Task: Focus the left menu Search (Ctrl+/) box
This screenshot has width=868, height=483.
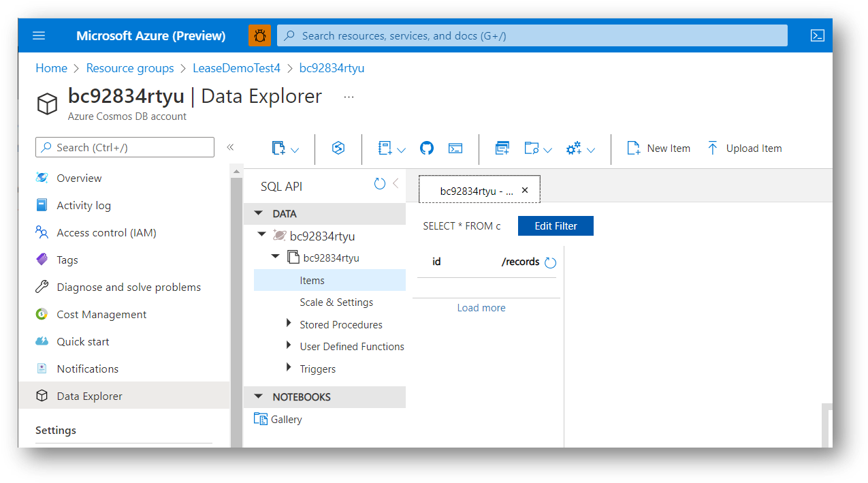Action: [x=125, y=147]
